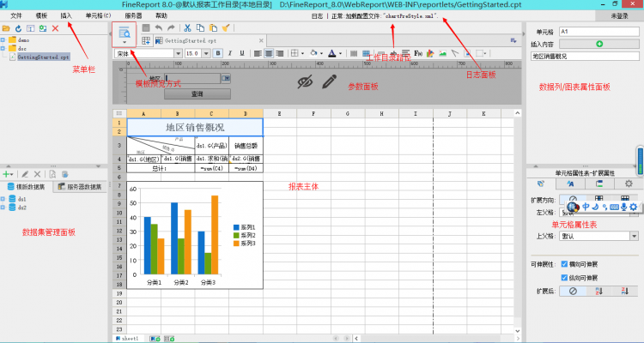
Task: Expand the ds1 dataset node
Action: click(3, 199)
